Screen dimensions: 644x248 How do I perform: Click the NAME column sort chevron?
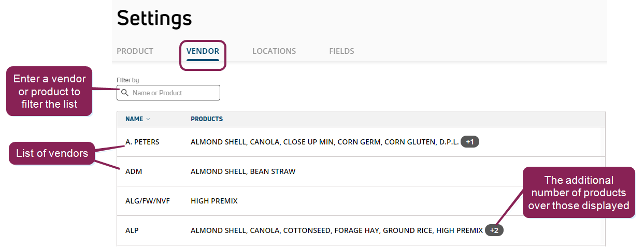pyautogui.click(x=148, y=119)
